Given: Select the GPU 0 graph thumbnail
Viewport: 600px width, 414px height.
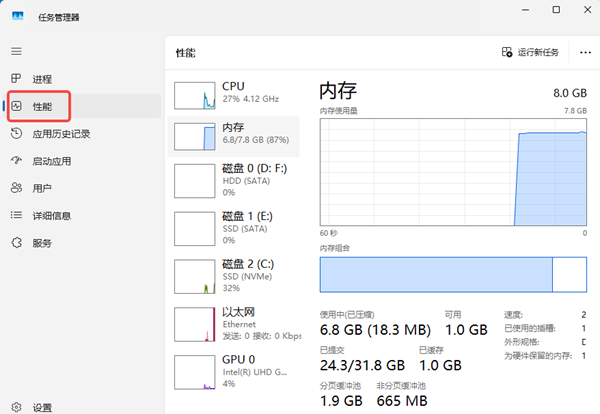Looking at the screenshot, I should (x=194, y=372).
